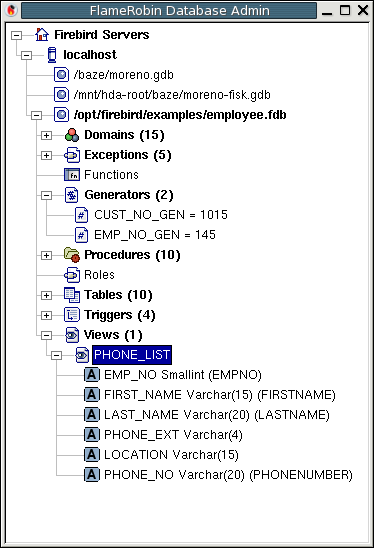Select /opt/firebird/examples/employee.fdb entry

pyautogui.click(x=180, y=115)
